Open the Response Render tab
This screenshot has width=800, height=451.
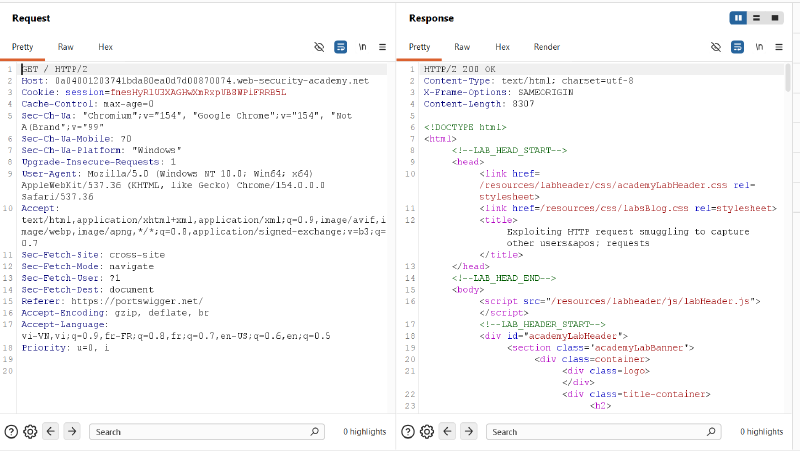[546, 47]
